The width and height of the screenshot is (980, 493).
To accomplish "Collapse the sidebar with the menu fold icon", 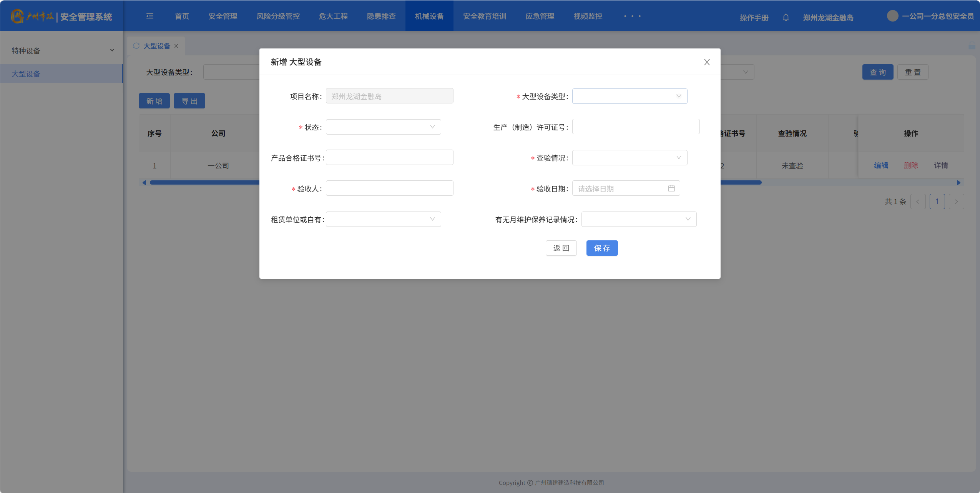I will pos(150,16).
